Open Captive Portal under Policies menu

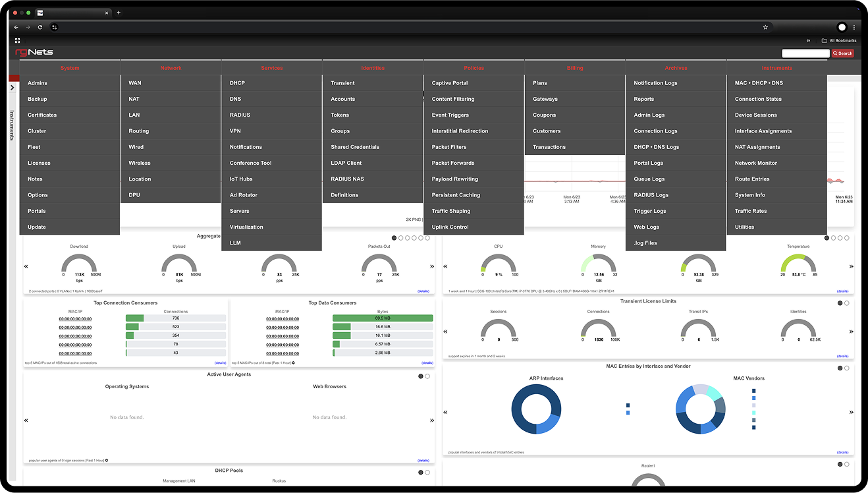450,83
